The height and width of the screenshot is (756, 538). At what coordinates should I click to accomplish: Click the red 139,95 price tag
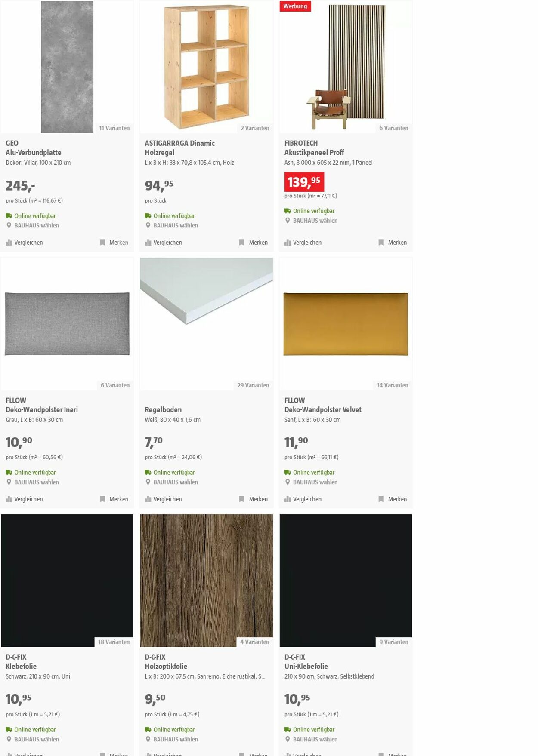pyautogui.click(x=304, y=182)
